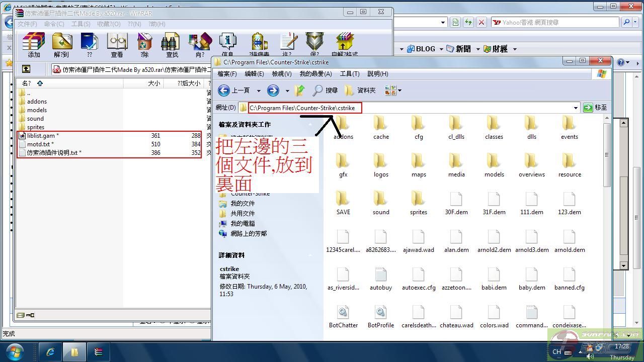Click the 大小 size column header
The height and width of the screenshot is (362, 644).
[143, 83]
